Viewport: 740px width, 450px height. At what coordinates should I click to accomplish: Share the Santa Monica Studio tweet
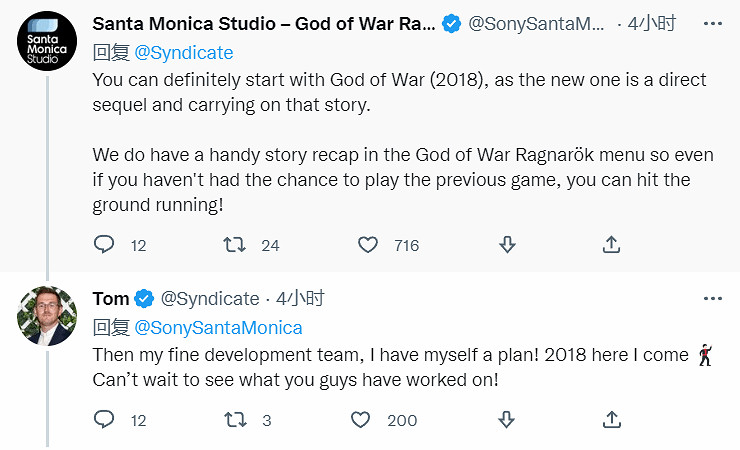(612, 244)
